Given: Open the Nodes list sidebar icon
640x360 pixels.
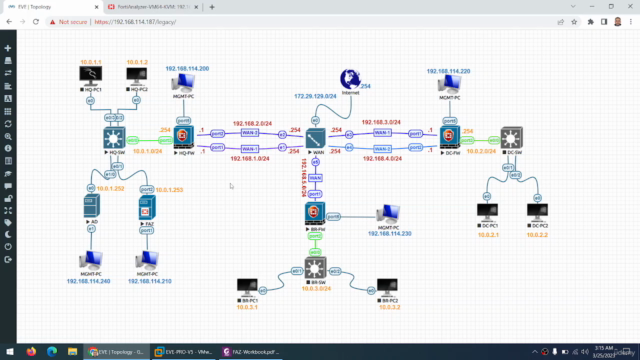Looking at the screenshot, I should pyautogui.click(x=8, y=61).
